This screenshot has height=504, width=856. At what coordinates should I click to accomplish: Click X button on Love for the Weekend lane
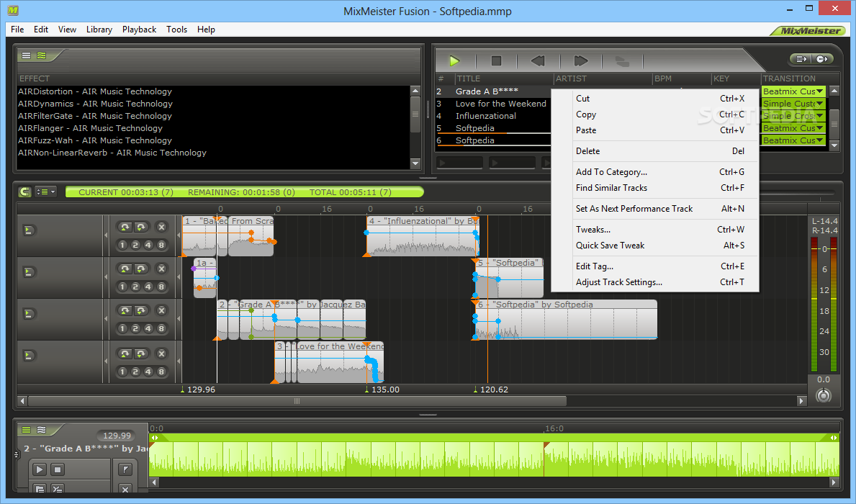point(161,354)
